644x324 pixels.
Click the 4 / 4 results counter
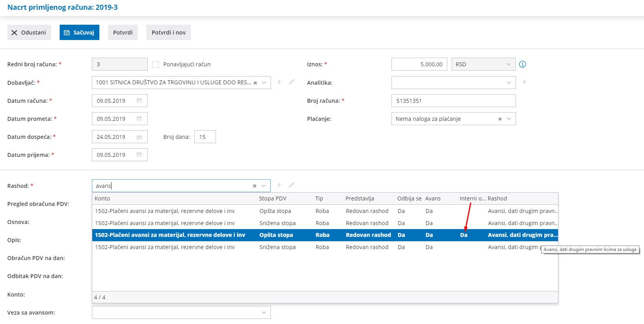tap(100, 297)
